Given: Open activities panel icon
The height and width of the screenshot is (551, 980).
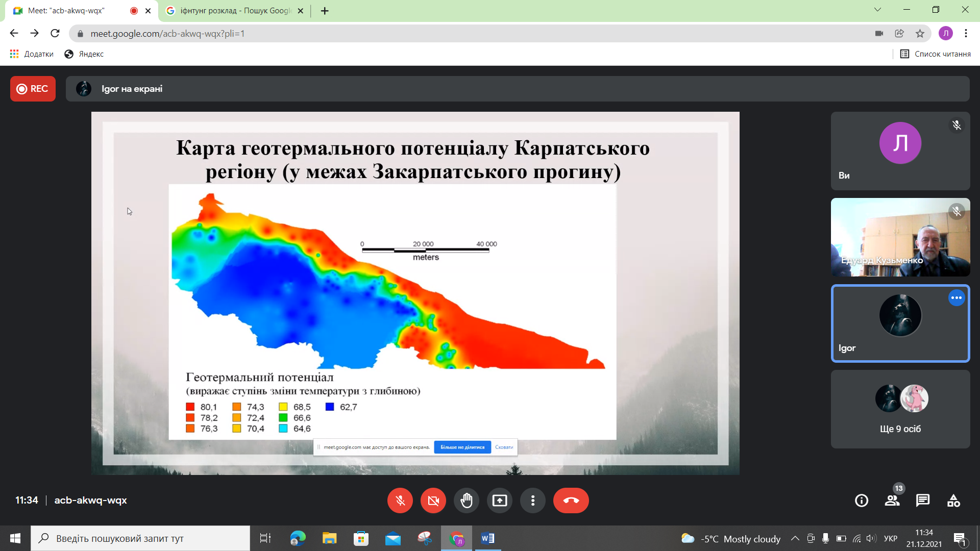Looking at the screenshot, I should 953,500.
